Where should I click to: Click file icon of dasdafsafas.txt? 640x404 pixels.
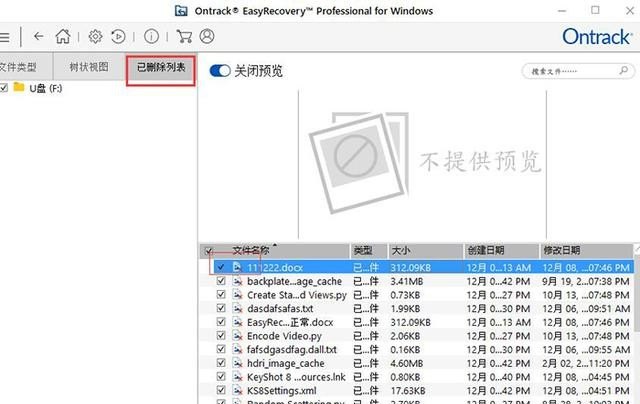[x=237, y=308]
